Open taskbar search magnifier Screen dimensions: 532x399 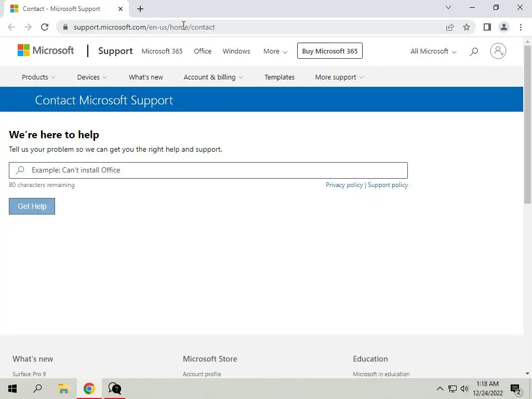click(37, 389)
